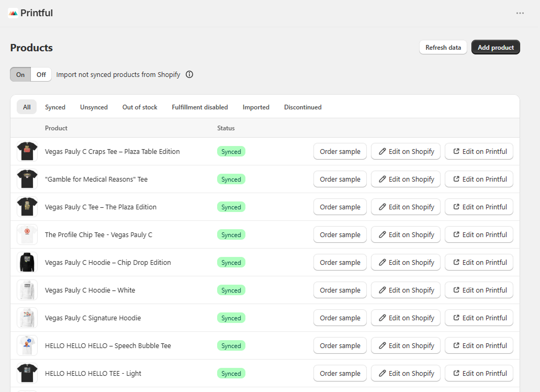
Task: Order sample for Gamble for Medical Reasons Tee
Action: 340,179
